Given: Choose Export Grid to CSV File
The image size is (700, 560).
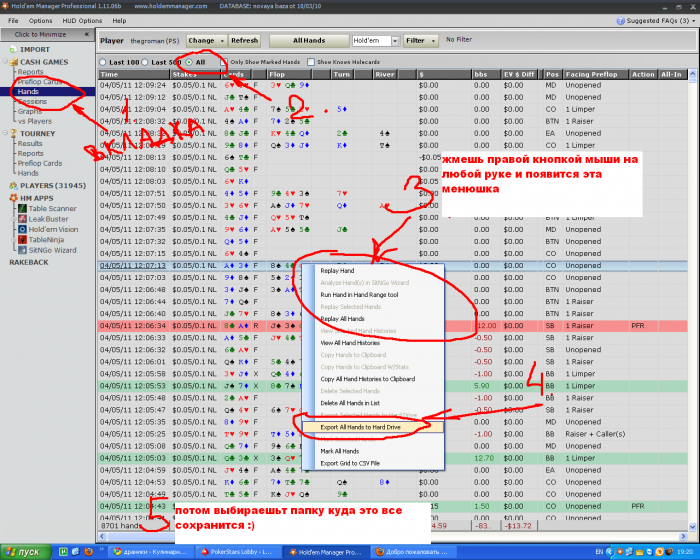Looking at the screenshot, I should click(x=373, y=464).
